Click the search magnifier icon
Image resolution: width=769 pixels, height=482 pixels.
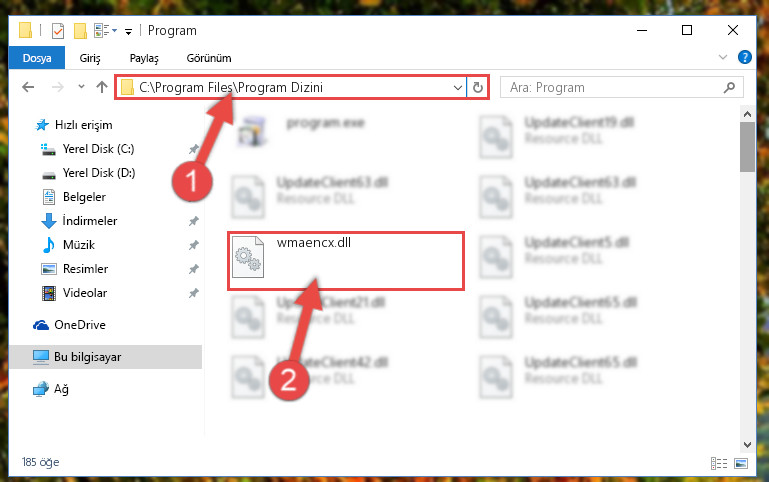(729, 87)
